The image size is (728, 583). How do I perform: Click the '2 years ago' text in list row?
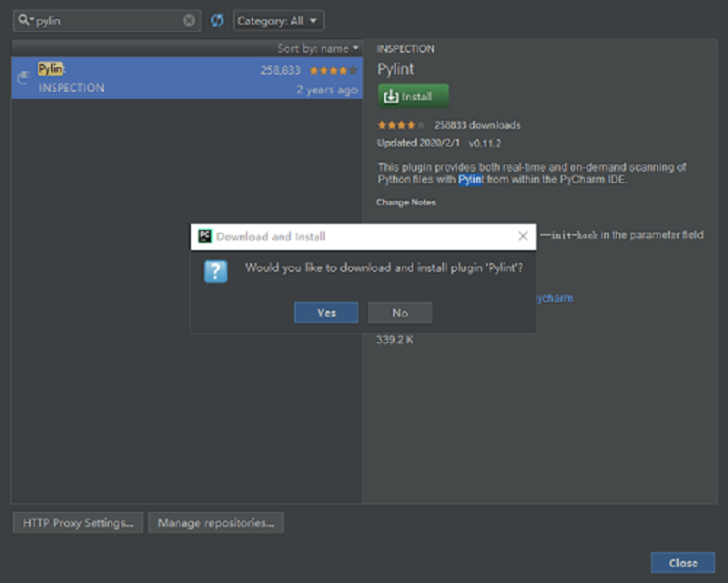click(x=328, y=90)
